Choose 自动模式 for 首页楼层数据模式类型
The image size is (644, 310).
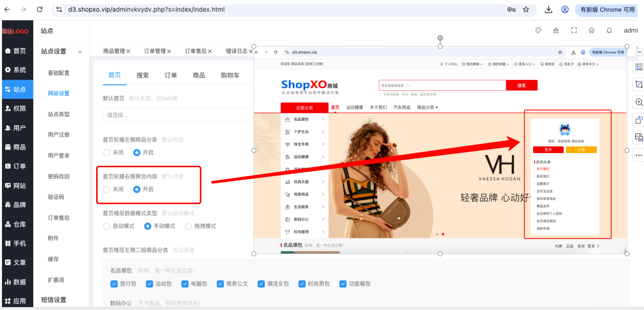click(x=107, y=226)
